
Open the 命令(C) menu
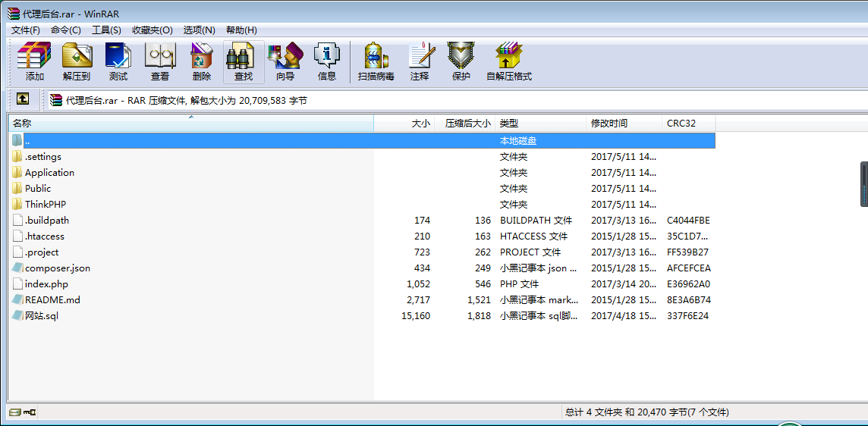click(x=65, y=30)
